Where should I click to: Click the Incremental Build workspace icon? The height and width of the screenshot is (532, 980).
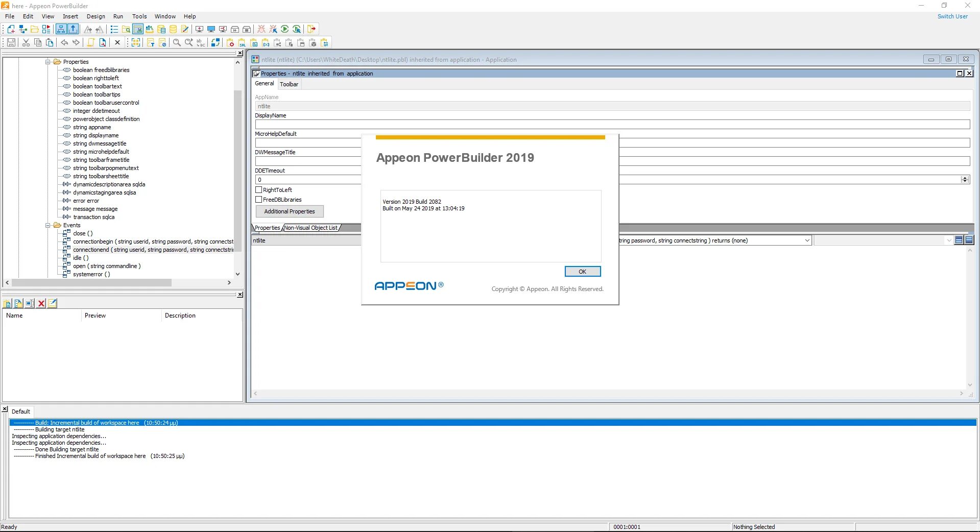click(200, 29)
